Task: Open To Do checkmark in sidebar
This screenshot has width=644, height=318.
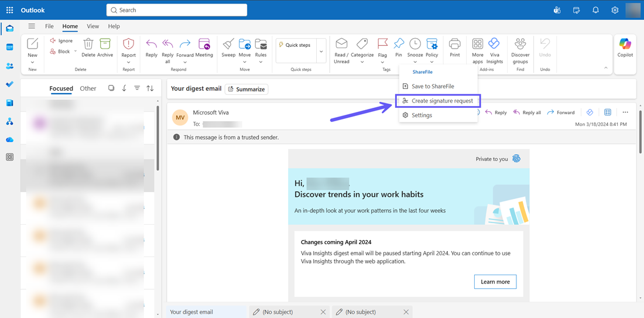Action: (x=9, y=84)
